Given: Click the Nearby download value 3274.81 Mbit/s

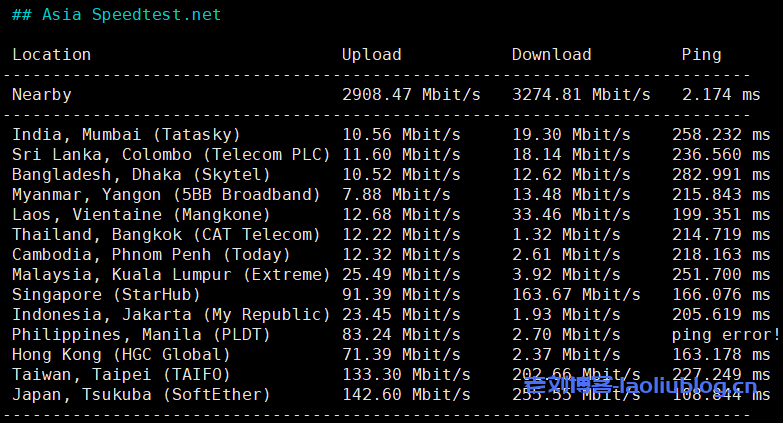Looking at the screenshot, I should [581, 95].
